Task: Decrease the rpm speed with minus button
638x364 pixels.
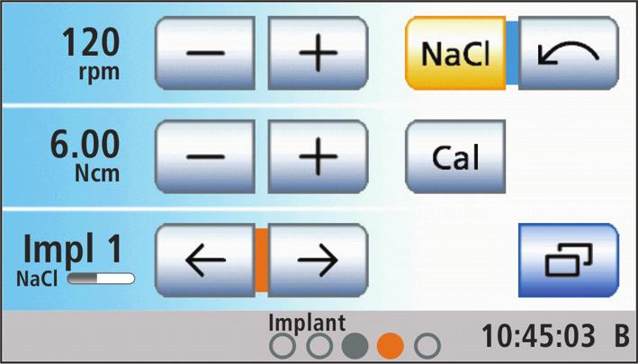Action: pos(205,53)
